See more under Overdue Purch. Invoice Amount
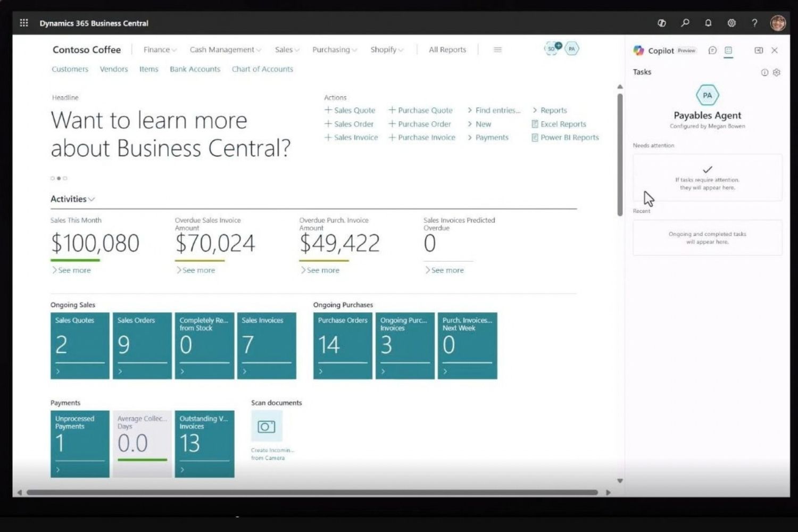This screenshot has width=798, height=532. pos(320,270)
